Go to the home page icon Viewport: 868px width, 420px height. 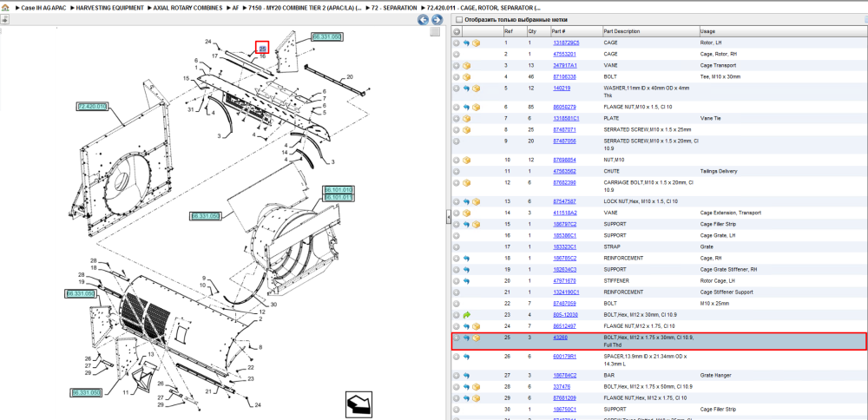5,9
